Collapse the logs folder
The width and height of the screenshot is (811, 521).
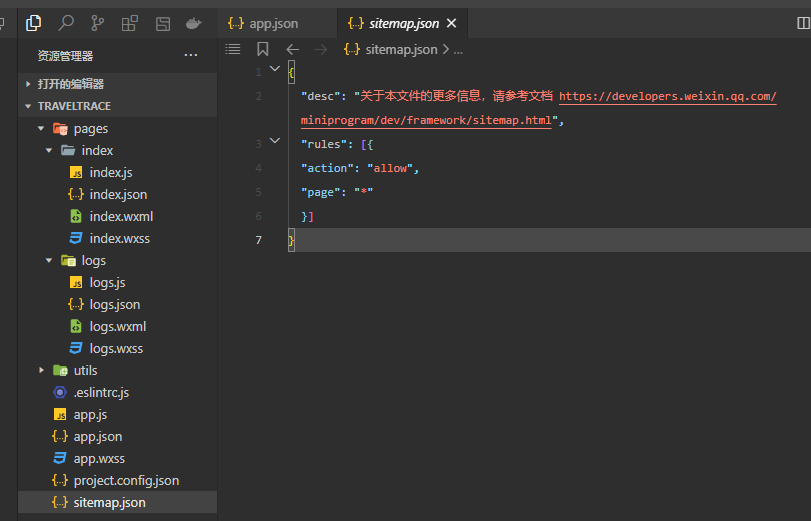click(x=117, y=260)
